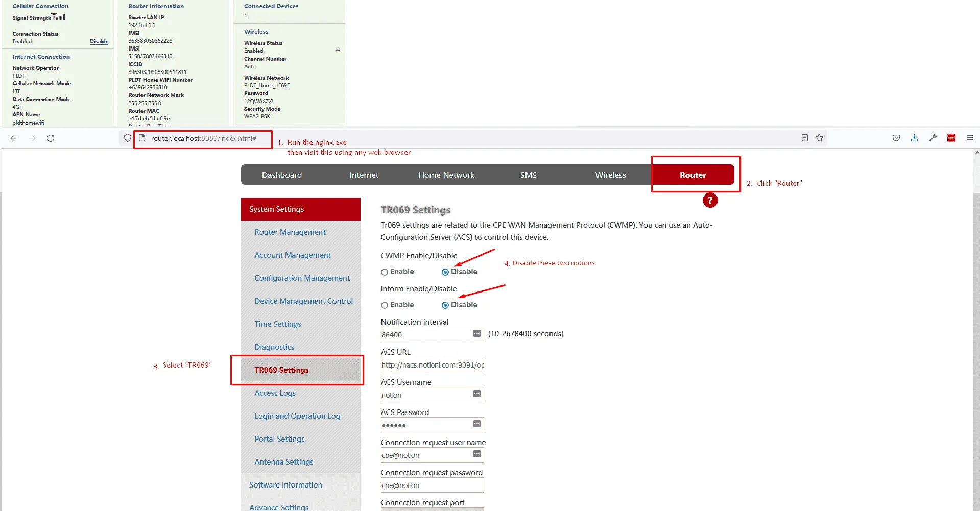980x511 pixels.
Task: Collapse the System Settings section
Action: click(301, 209)
